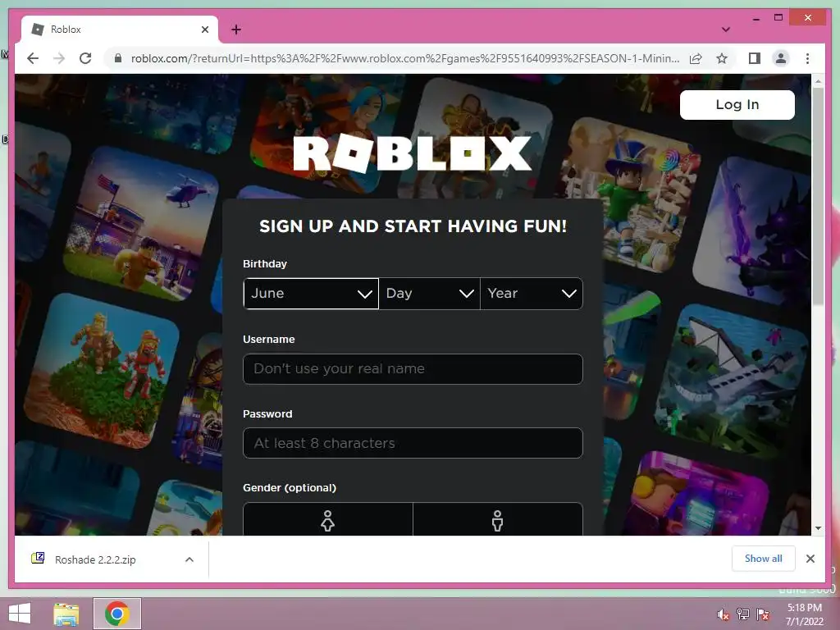Viewport: 840px width, 630px height.
Task: Bookmark this page with the star icon
Action: click(722, 58)
